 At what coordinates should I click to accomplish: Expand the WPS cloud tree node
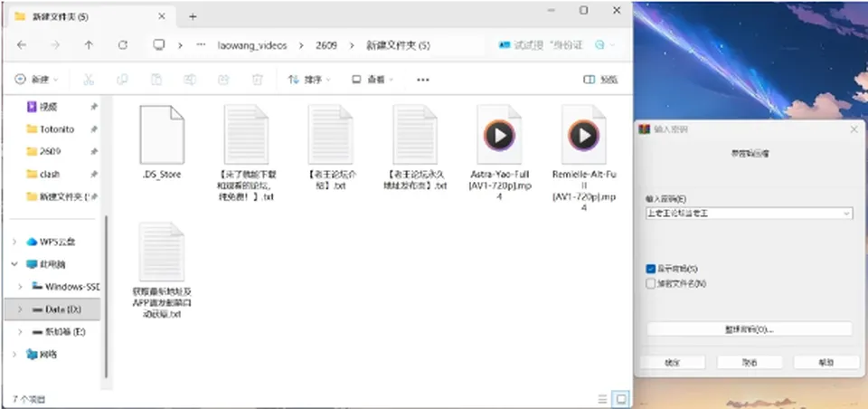(x=15, y=242)
